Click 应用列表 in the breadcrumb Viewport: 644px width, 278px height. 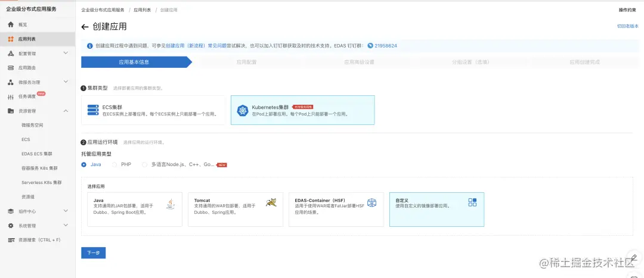point(142,10)
